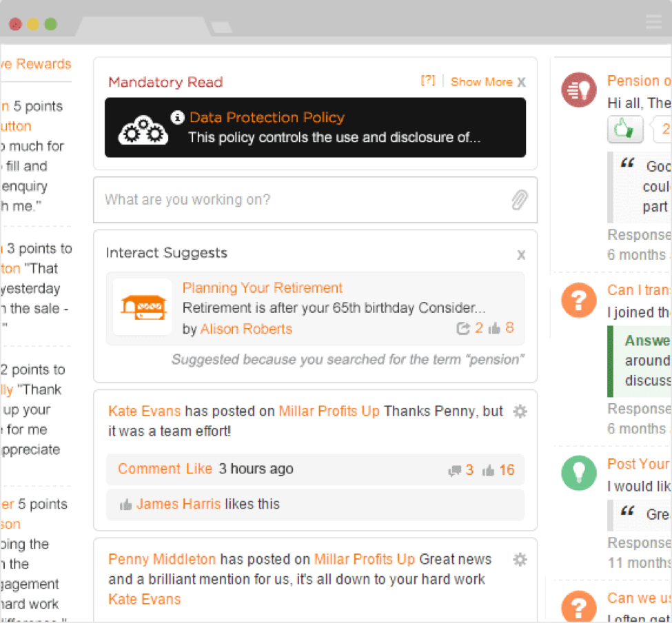Image resolution: width=672 pixels, height=623 pixels.
Task: Open Kate Evans' profile from her post
Action: (x=145, y=411)
